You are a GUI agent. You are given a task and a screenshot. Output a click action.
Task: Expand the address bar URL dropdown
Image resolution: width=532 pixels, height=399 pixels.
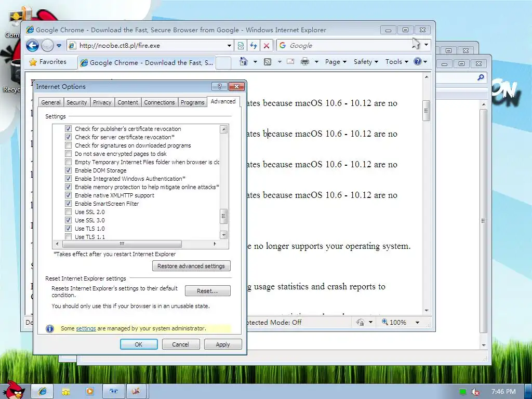click(229, 46)
